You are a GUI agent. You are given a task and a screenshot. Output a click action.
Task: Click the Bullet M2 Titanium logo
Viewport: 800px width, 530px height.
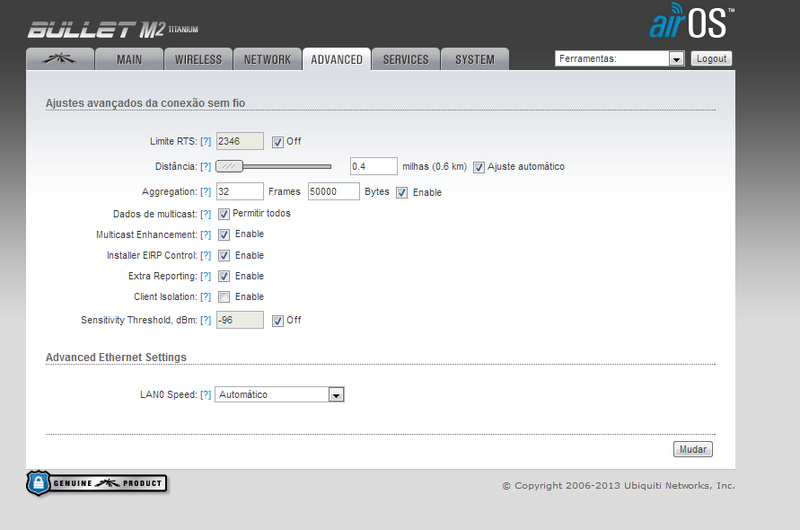(x=113, y=30)
